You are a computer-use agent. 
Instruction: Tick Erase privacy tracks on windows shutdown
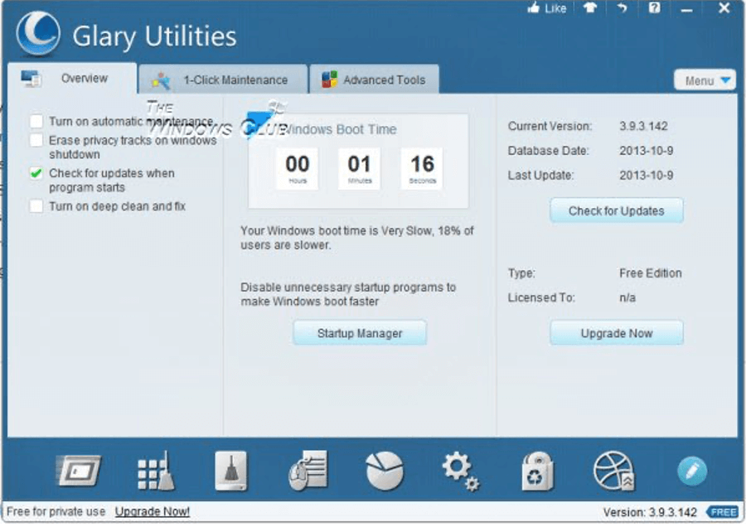click(36, 140)
